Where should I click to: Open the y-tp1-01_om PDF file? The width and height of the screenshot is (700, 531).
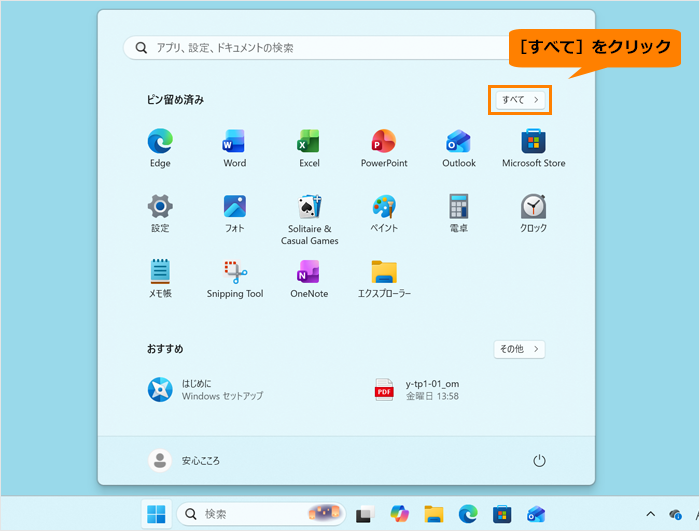click(x=417, y=389)
